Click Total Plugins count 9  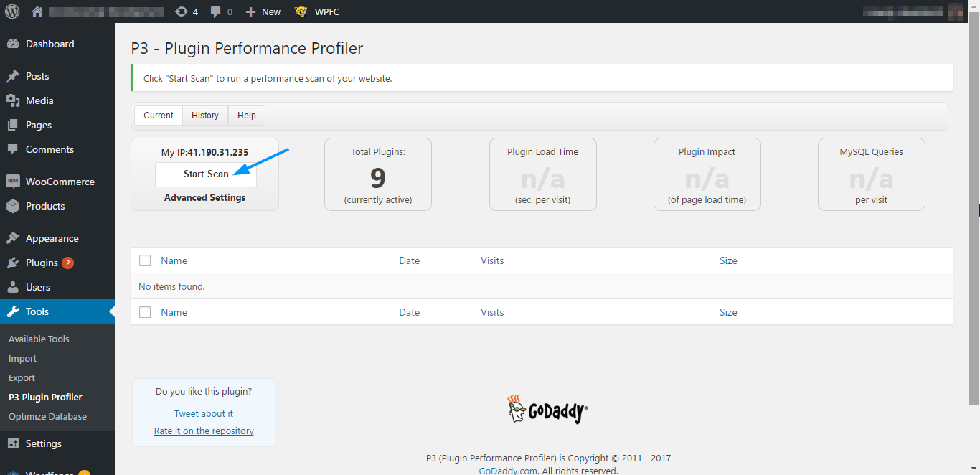coord(378,177)
